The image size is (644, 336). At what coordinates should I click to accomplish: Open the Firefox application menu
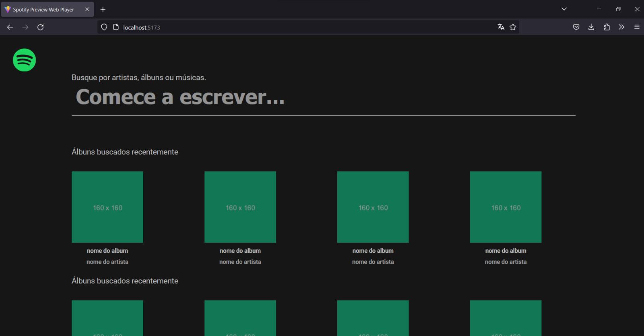[637, 27]
